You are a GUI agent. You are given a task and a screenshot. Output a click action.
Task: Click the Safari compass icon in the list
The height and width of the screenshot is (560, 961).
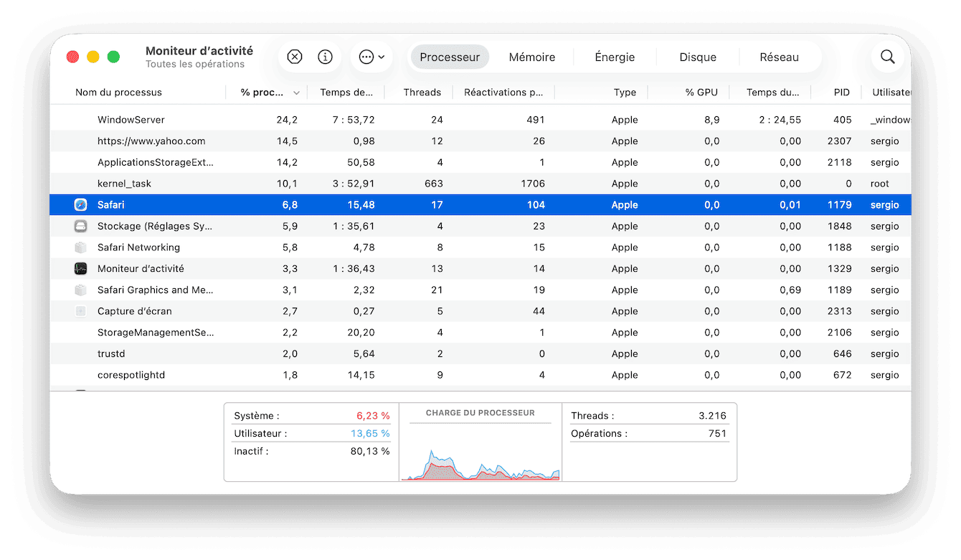tap(80, 204)
